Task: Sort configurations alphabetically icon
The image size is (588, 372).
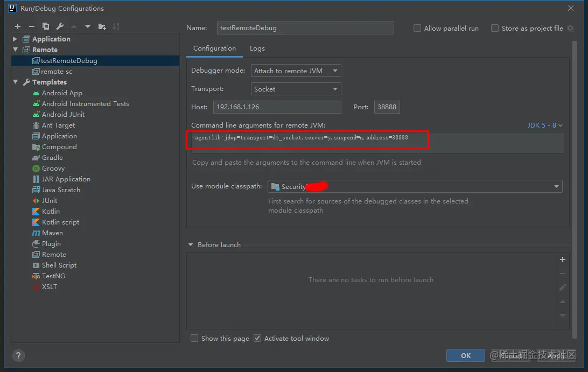Action: coord(116,26)
